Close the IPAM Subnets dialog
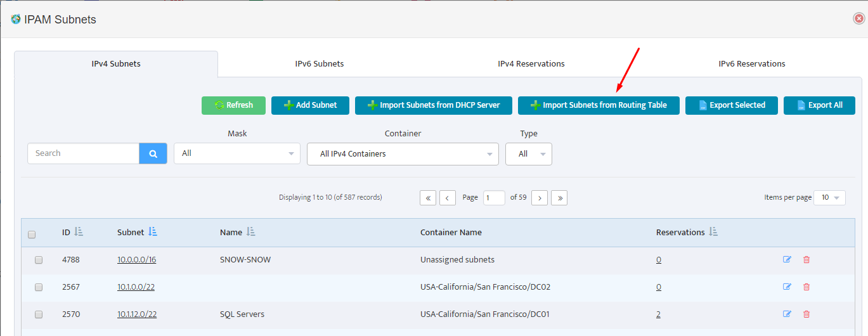Screen dimensions: 868x336 859,18
